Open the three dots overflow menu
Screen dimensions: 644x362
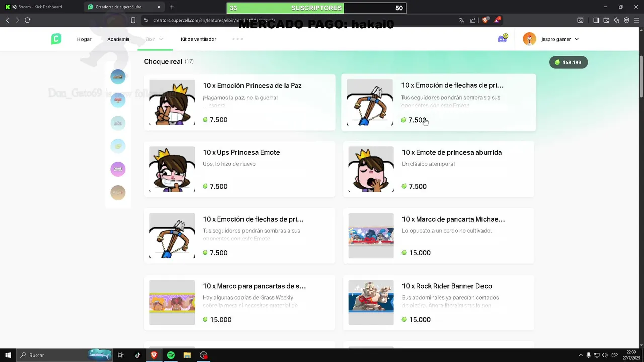pos(238,39)
